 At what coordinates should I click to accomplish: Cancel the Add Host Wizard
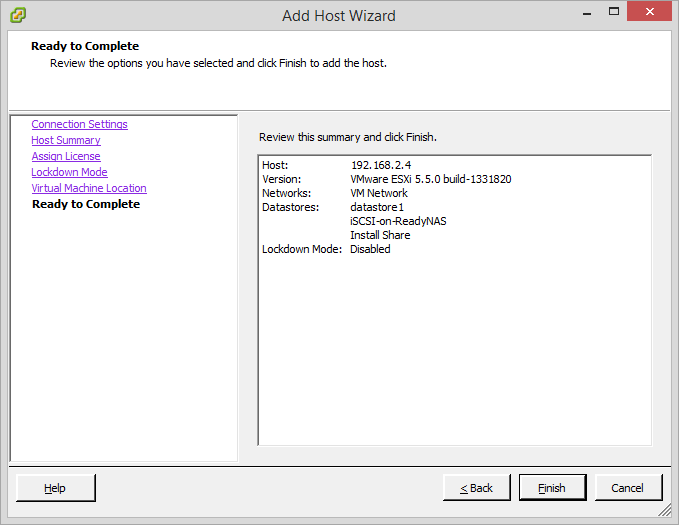point(628,488)
